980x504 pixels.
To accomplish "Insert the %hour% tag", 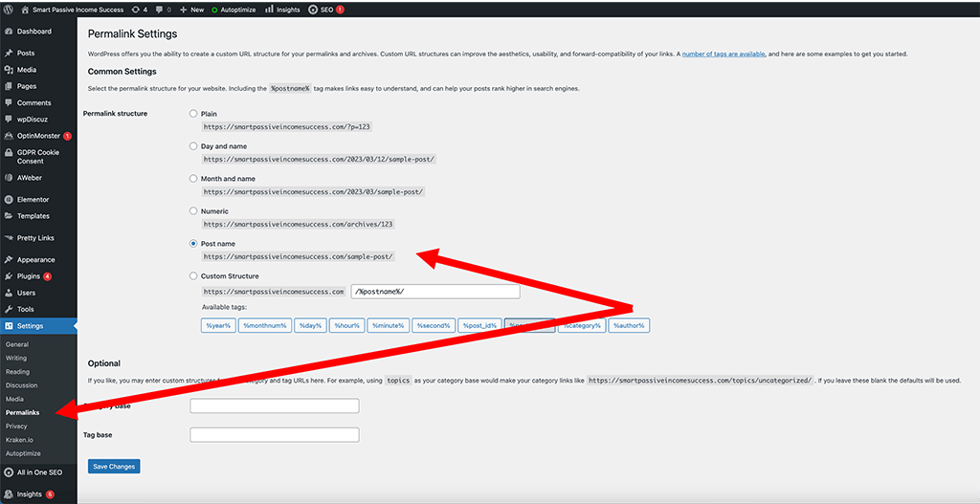I will pyautogui.click(x=346, y=325).
